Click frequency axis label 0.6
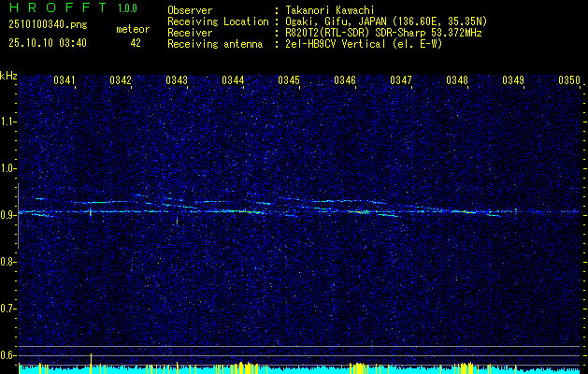Image resolution: width=588 pixels, height=374 pixels. [7, 355]
